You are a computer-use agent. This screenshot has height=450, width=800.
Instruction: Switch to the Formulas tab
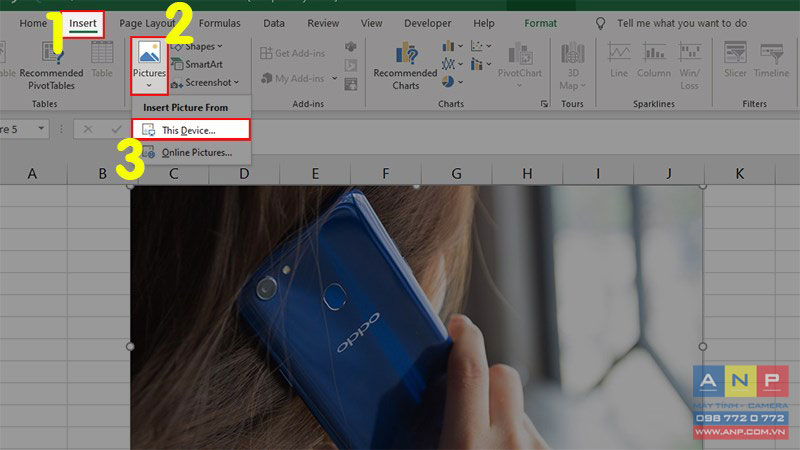coord(219,23)
